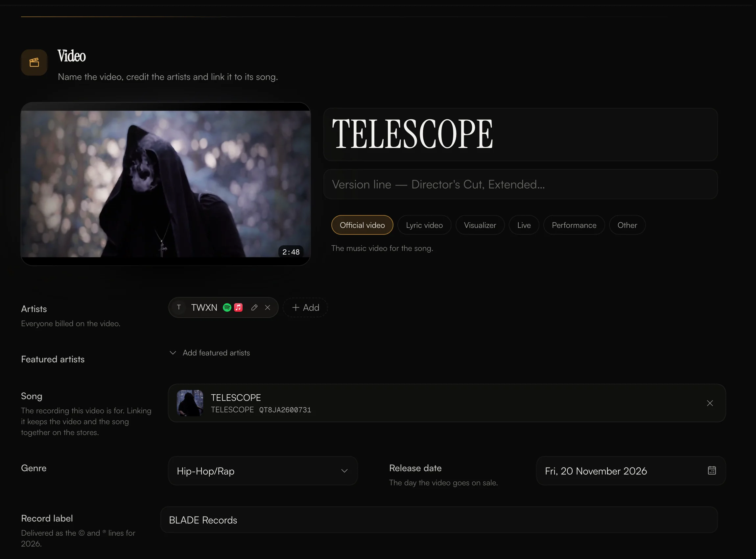756x559 pixels.
Task: Click the 'Release date' label
Action: coord(415,468)
